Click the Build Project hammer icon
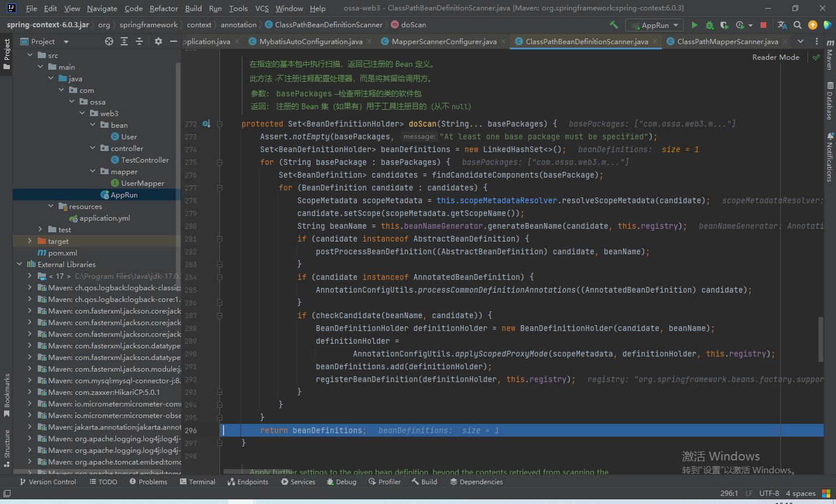Viewport: 836px width, 504px height. pos(614,25)
